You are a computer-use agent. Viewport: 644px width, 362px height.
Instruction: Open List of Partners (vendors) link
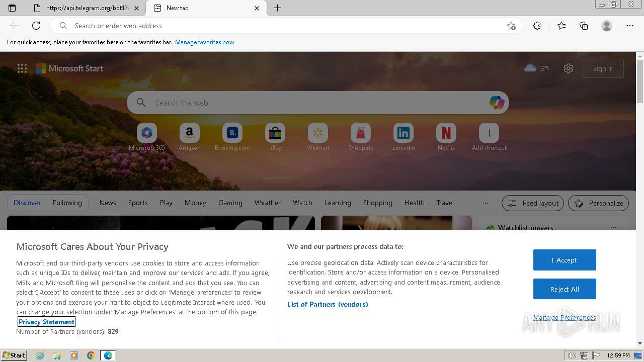click(x=328, y=304)
